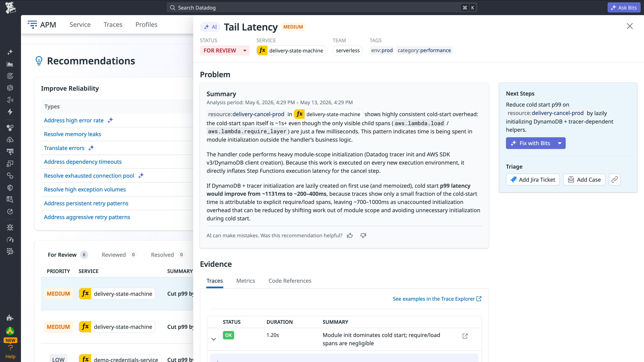Open the Profiles menu in APM nav
Image resolution: width=644 pixels, height=362 pixels.
(x=147, y=24)
